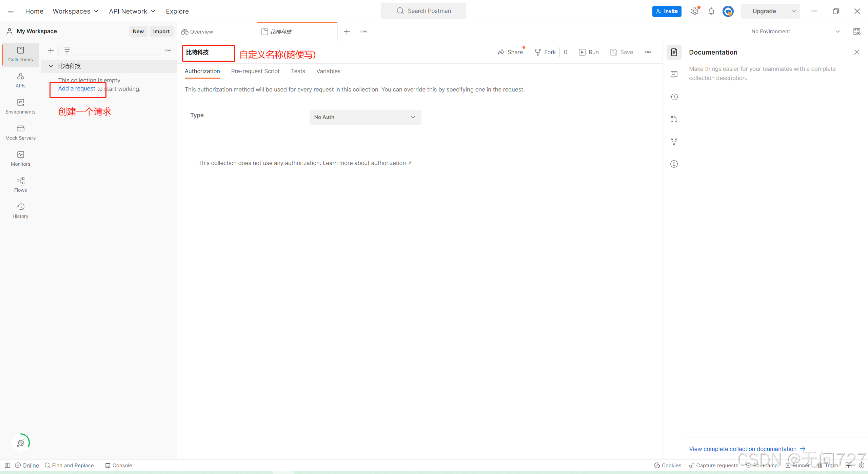Switch to the Variables tab

coord(328,71)
